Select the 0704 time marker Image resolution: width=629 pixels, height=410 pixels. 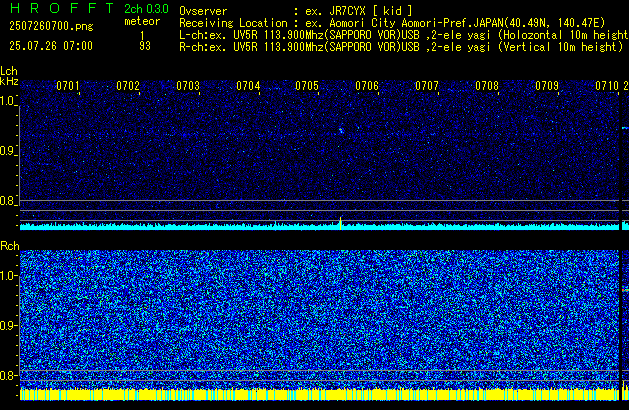248,86
